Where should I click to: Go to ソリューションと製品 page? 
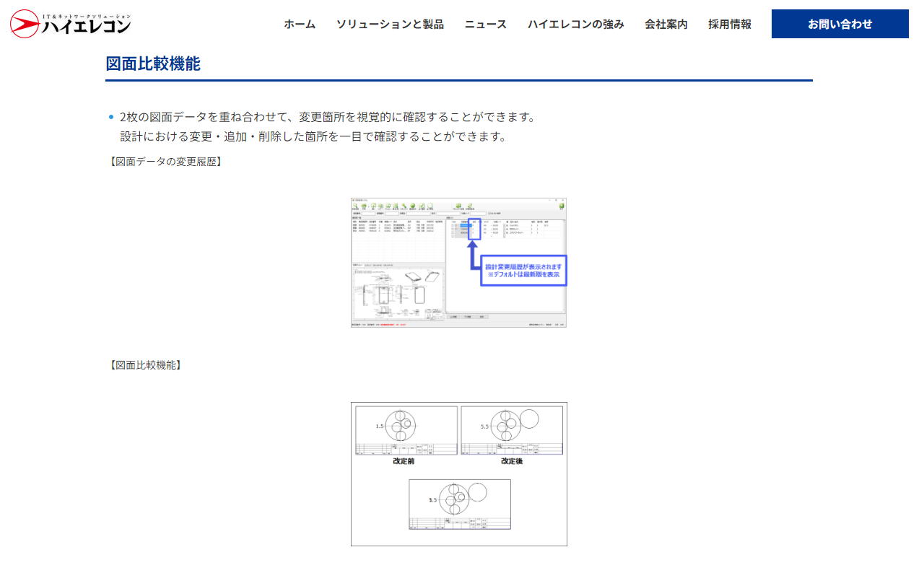(x=390, y=24)
